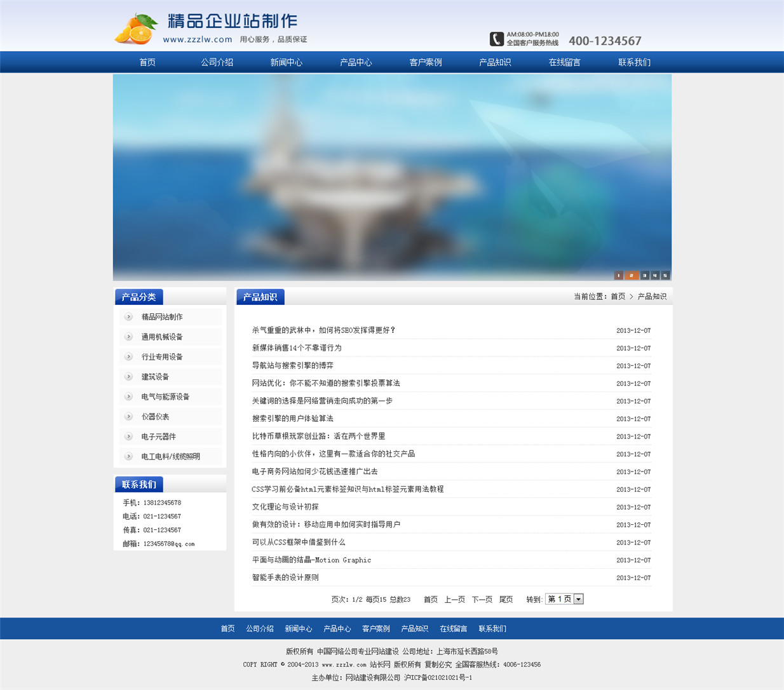Screen dimensions: 784x690
Task: Click arrow icon beside 电子元器件
Action: pyautogui.click(x=128, y=436)
